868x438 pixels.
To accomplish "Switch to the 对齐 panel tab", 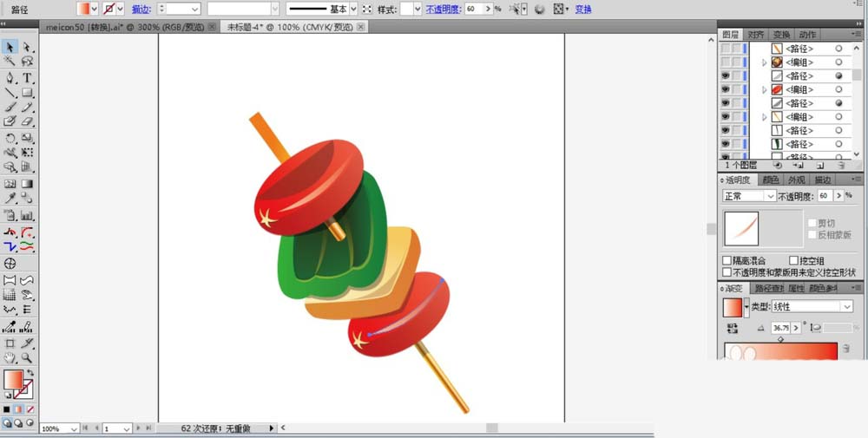I will pyautogui.click(x=756, y=35).
